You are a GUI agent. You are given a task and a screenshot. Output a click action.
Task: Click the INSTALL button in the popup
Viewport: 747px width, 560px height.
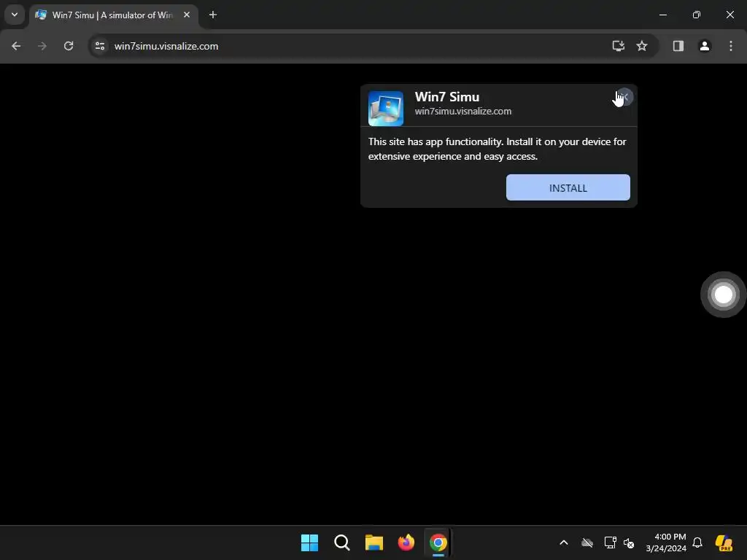pyautogui.click(x=568, y=187)
